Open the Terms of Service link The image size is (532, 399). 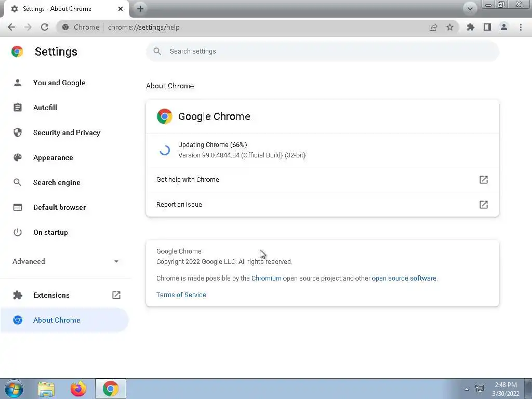(181, 295)
